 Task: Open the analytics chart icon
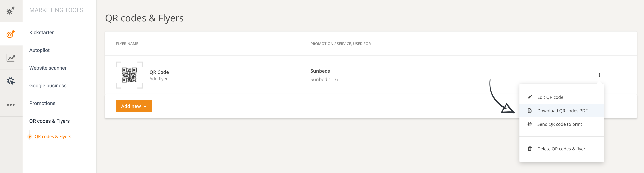(x=11, y=58)
